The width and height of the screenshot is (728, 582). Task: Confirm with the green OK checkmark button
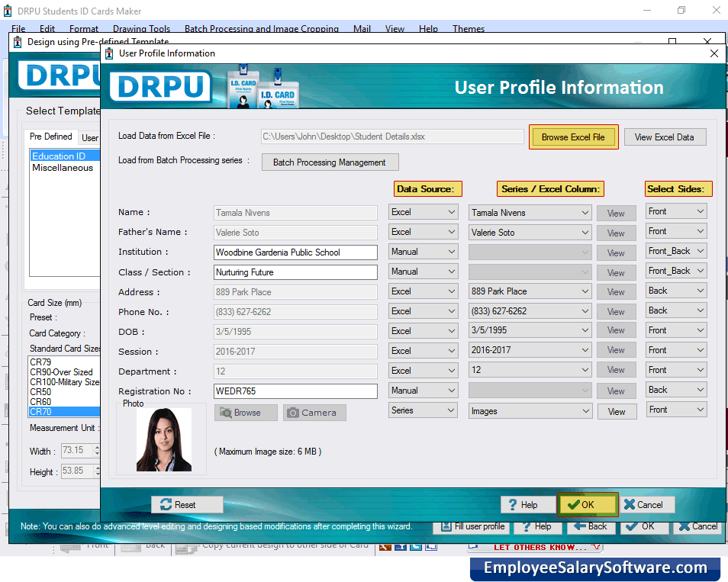click(587, 504)
